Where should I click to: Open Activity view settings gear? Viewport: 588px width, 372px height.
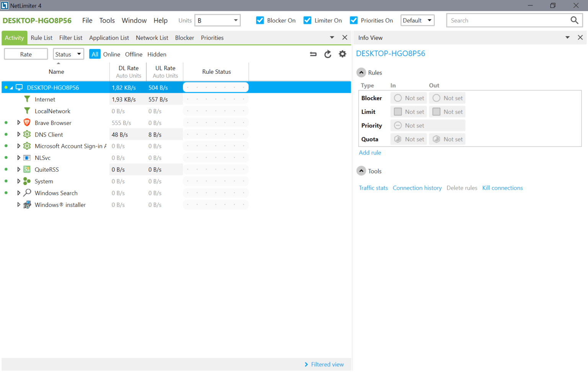pyautogui.click(x=342, y=54)
